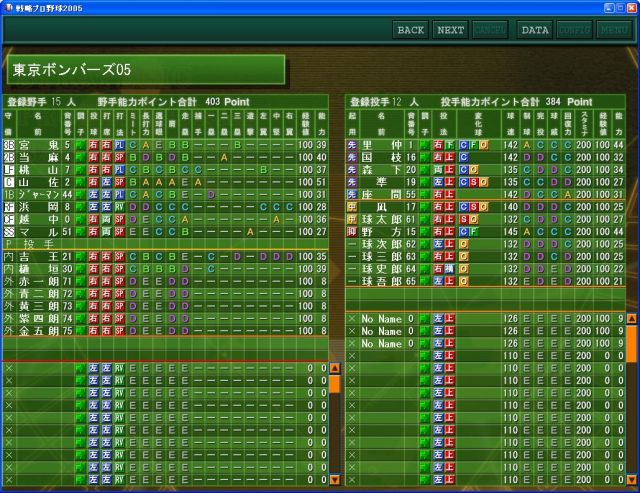640x493 pixels.
Task: Click the NEXT button
Action: [451, 30]
